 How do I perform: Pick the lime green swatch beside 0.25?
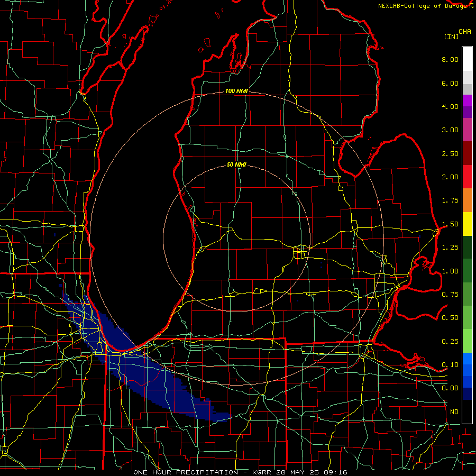[467, 341]
